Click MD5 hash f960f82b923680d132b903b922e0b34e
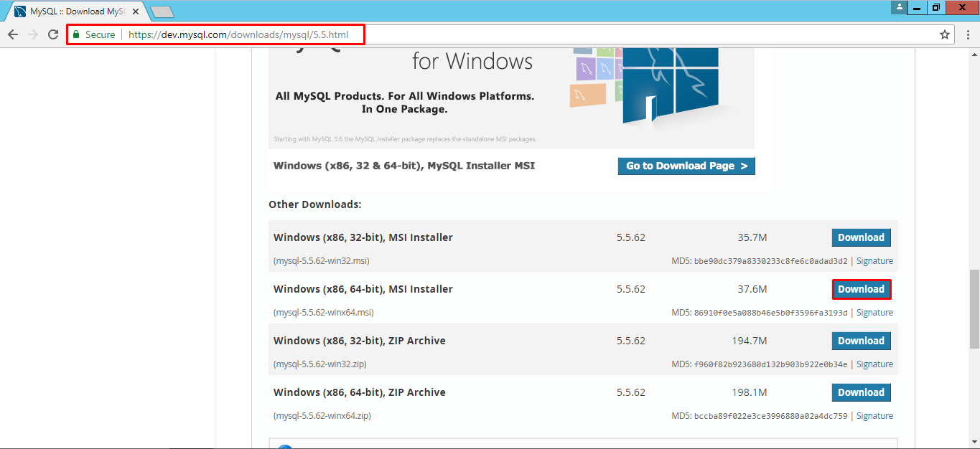980x449 pixels. pyautogui.click(x=770, y=364)
